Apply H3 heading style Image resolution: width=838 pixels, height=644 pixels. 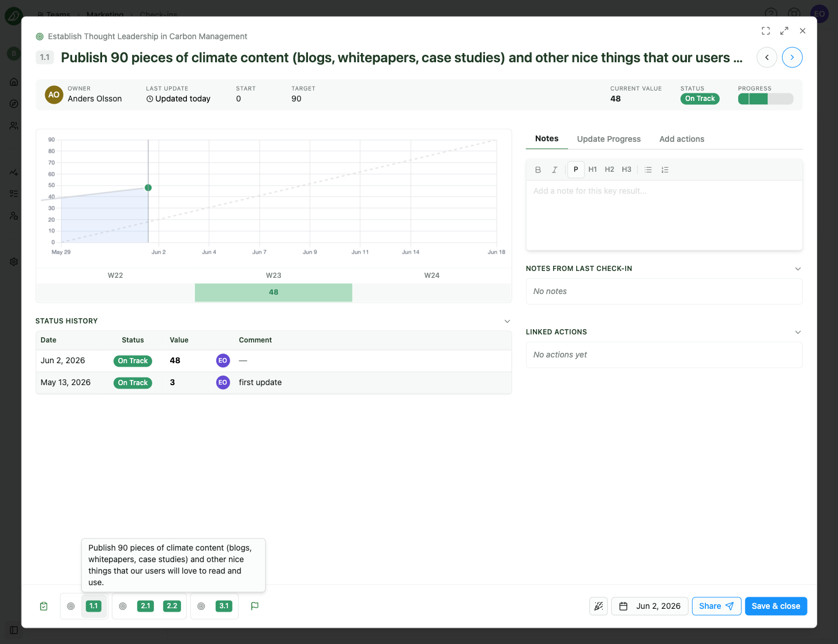627,170
